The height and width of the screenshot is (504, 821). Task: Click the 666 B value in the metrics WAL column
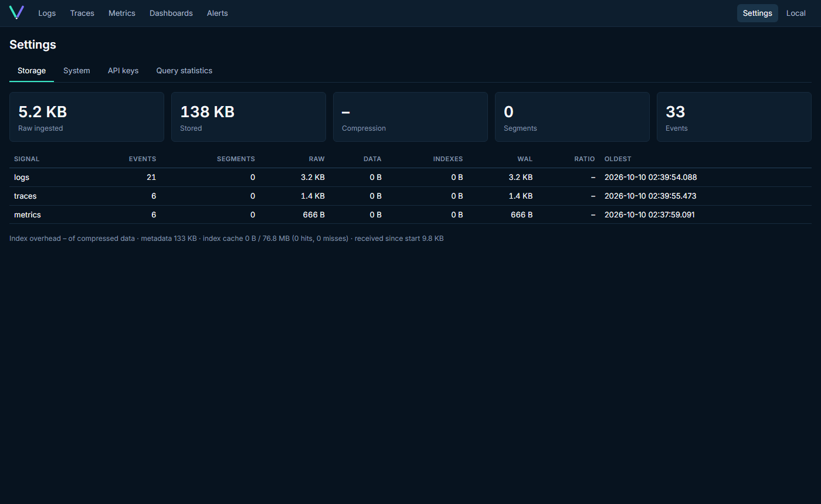click(x=522, y=214)
